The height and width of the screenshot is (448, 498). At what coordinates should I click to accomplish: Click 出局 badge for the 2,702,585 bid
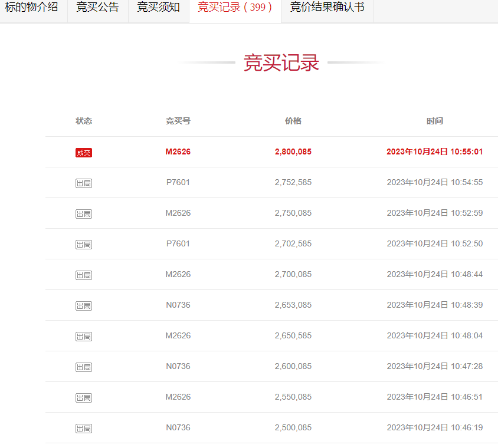coord(84,245)
